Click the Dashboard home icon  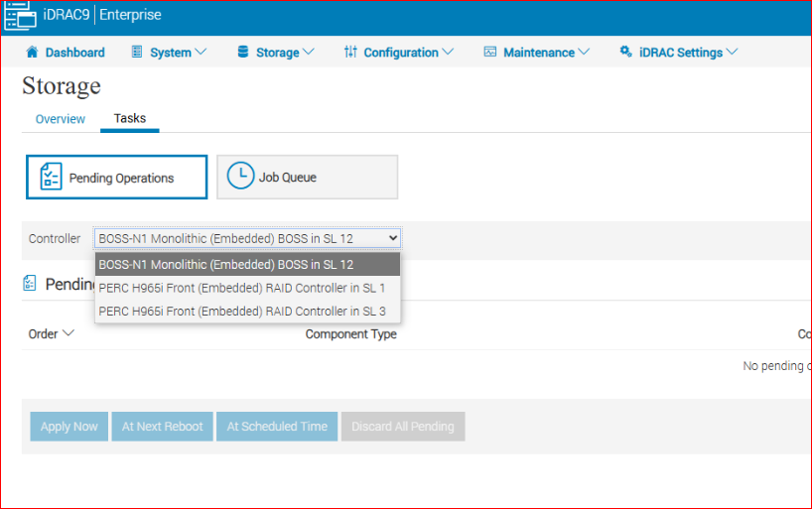point(32,53)
